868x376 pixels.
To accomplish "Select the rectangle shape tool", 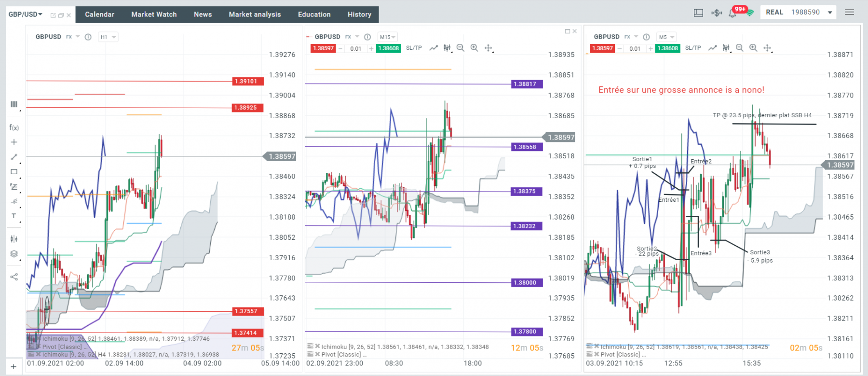I will pyautogui.click(x=14, y=172).
